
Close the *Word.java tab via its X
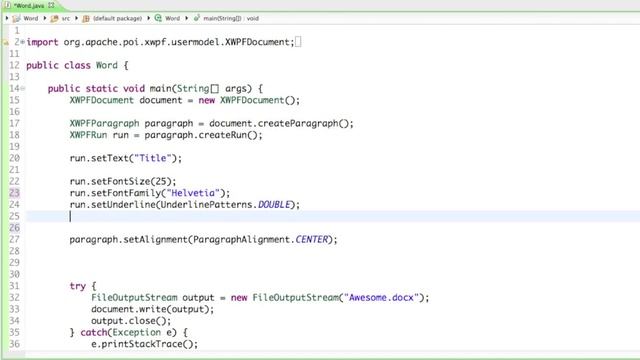pyautogui.click(x=51, y=6)
